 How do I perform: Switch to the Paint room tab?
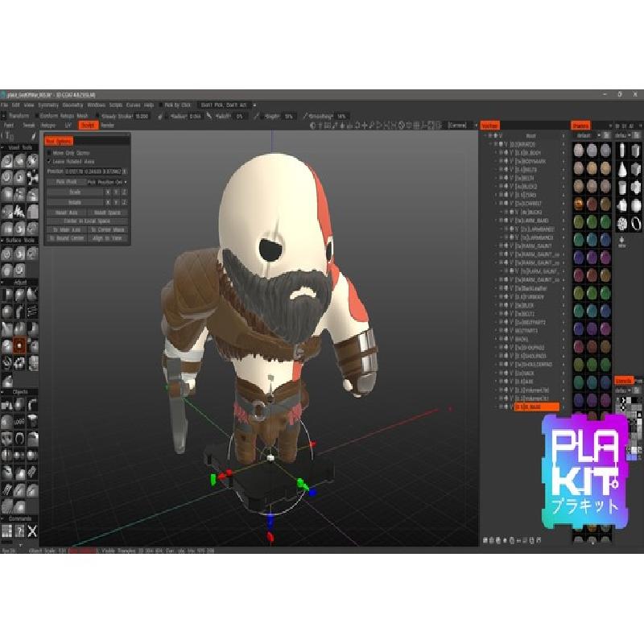click(9, 126)
